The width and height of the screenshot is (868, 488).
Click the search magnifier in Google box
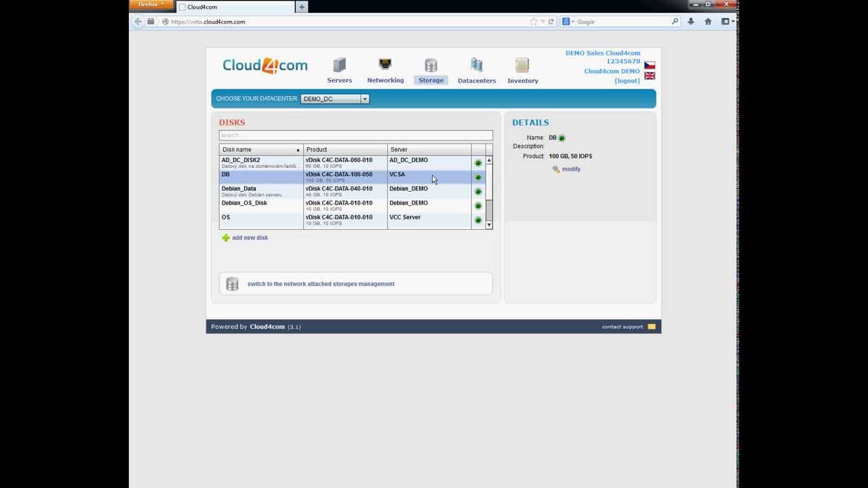pos(675,22)
